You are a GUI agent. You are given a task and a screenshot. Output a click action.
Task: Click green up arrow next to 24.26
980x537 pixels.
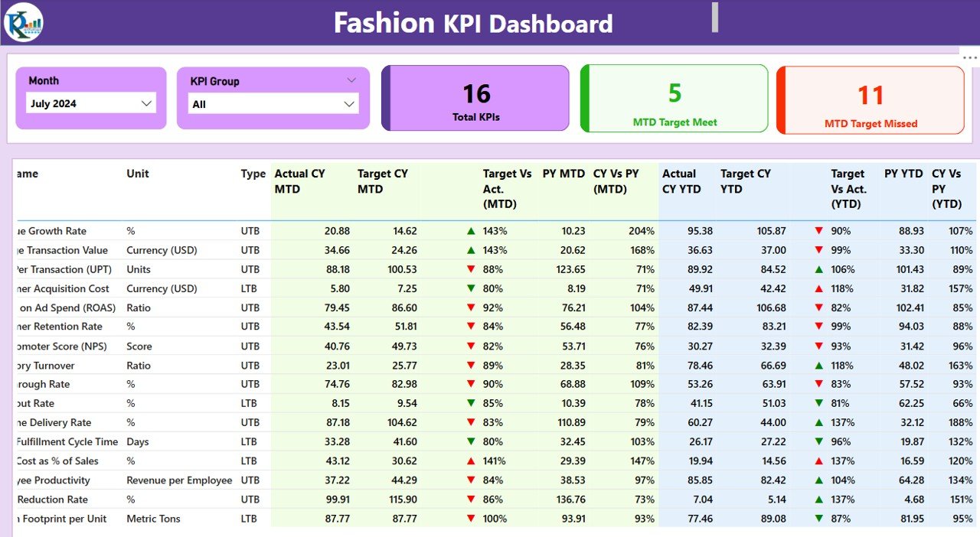pos(471,250)
